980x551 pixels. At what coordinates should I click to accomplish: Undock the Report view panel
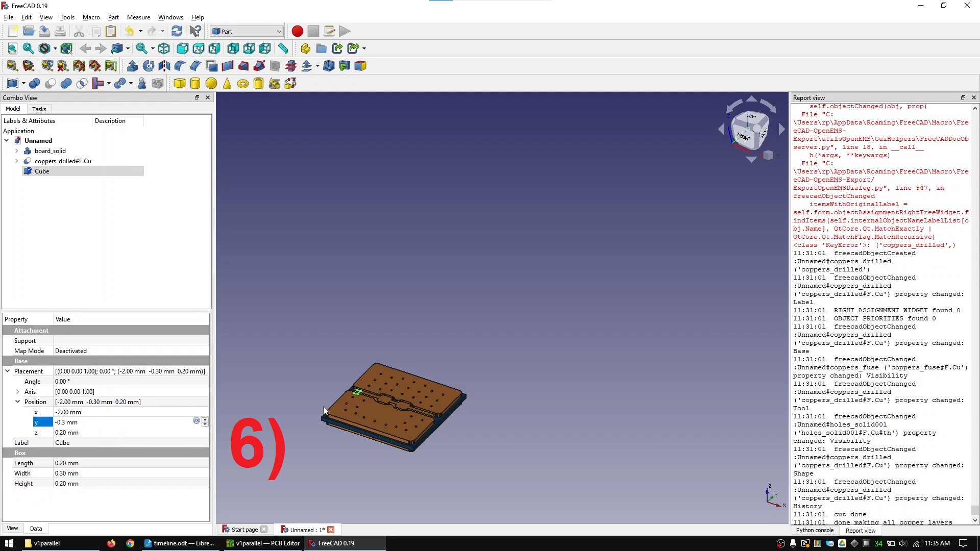click(x=963, y=97)
